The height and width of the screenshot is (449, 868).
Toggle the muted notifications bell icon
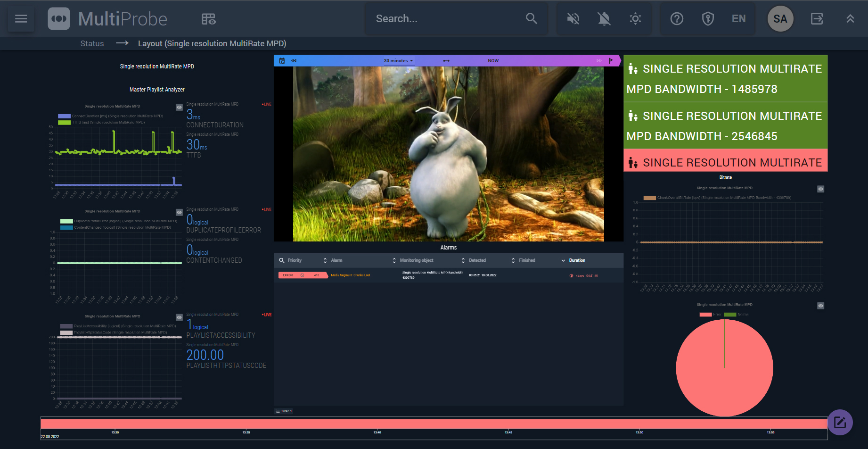pyautogui.click(x=604, y=19)
